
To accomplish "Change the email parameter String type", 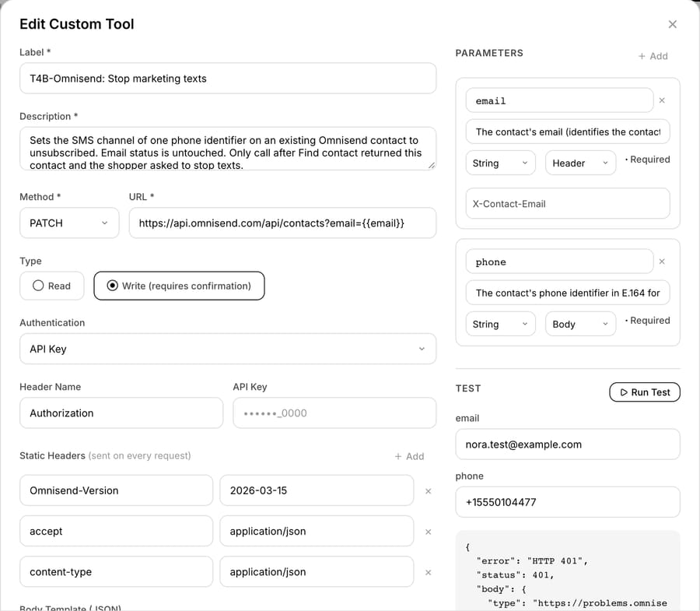I will tap(500, 163).
